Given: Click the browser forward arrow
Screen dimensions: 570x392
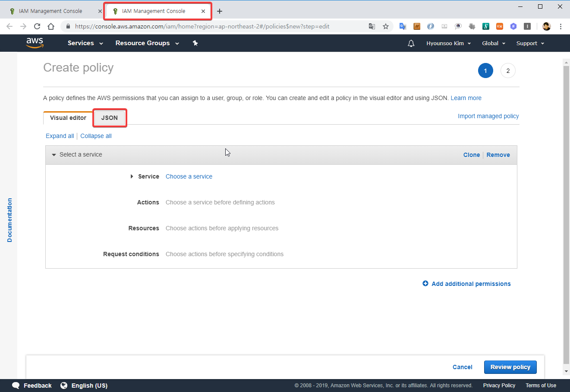Looking at the screenshot, I should 23,26.
